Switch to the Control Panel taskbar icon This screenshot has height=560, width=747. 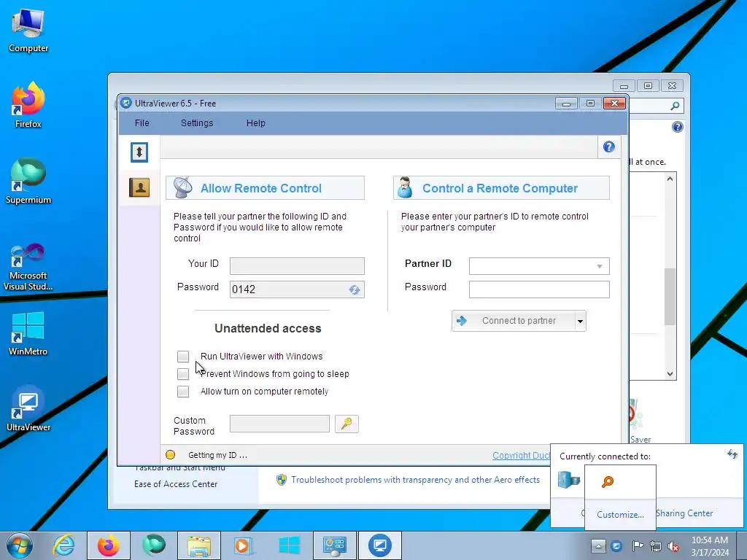click(x=334, y=545)
